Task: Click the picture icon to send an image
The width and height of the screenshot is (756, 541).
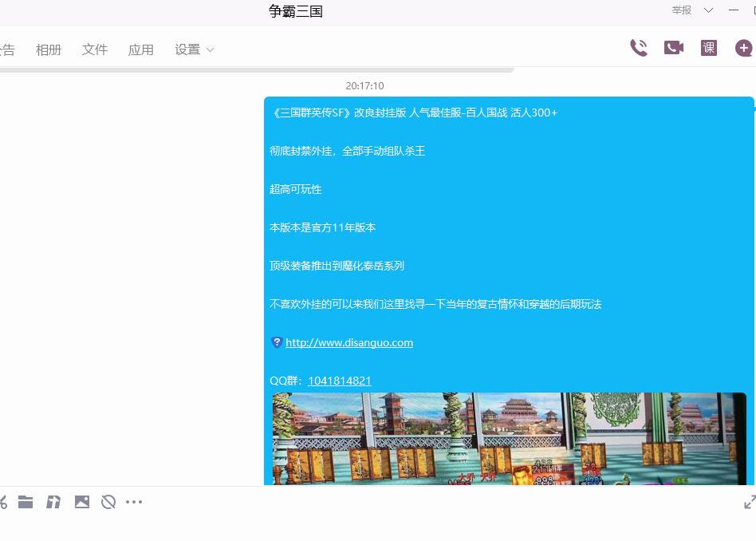Action: pyautogui.click(x=81, y=502)
